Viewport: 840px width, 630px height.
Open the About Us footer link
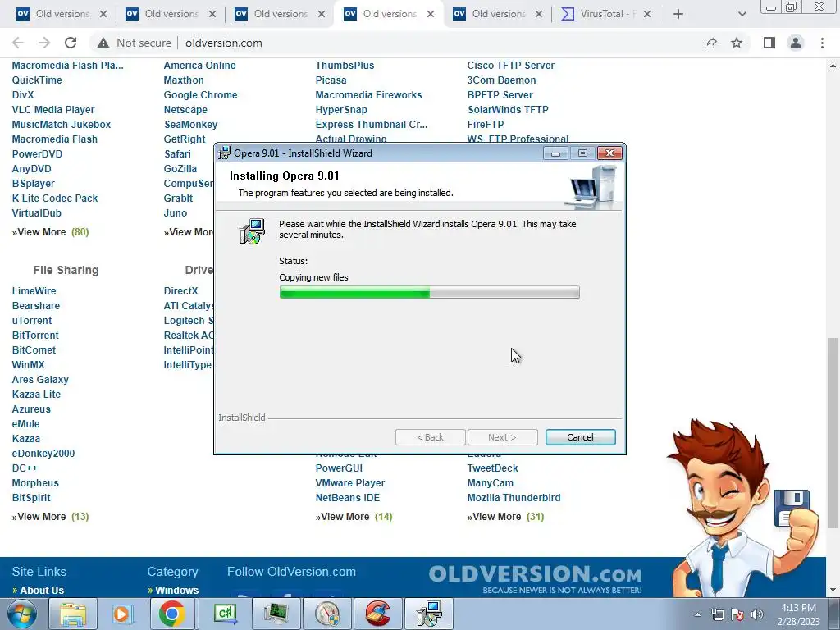pyautogui.click(x=42, y=591)
